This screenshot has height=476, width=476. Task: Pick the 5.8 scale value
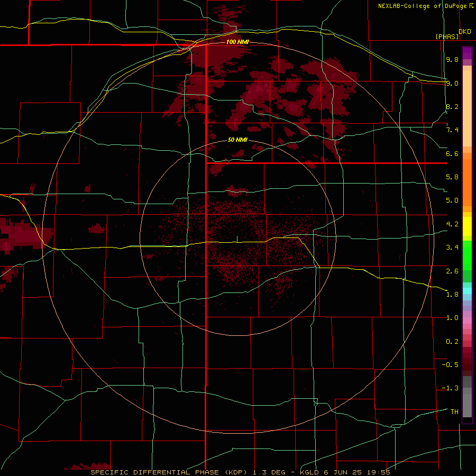[452, 177]
